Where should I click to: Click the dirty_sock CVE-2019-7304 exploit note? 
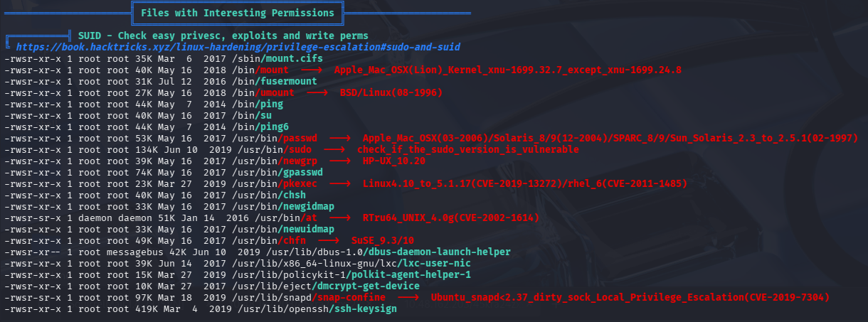[630, 297]
